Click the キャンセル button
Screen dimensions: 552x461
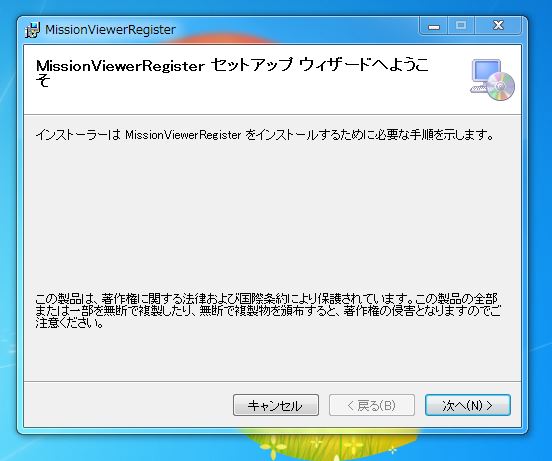click(x=276, y=405)
